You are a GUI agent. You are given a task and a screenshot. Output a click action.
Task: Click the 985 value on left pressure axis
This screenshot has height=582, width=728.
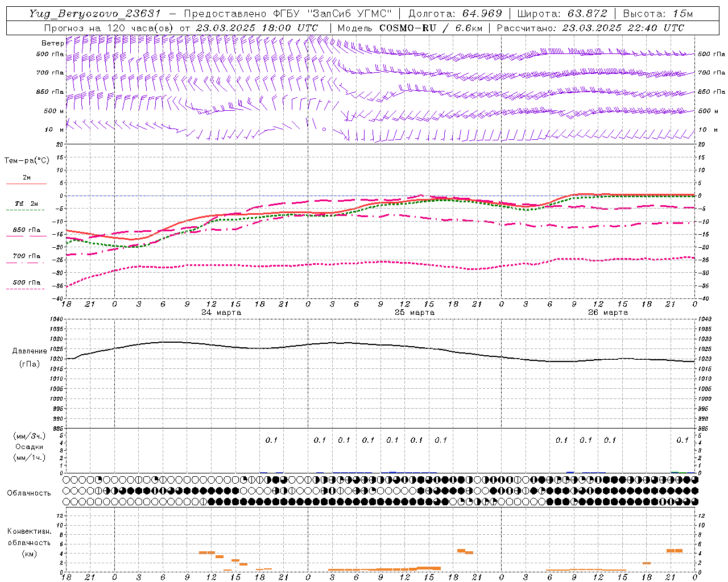[x=57, y=429]
